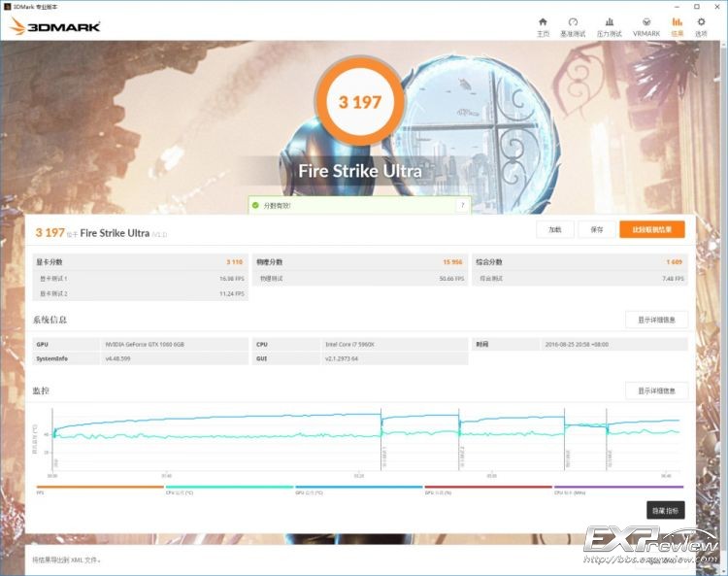Click the Intel Core i7 5960X value

pos(349,344)
